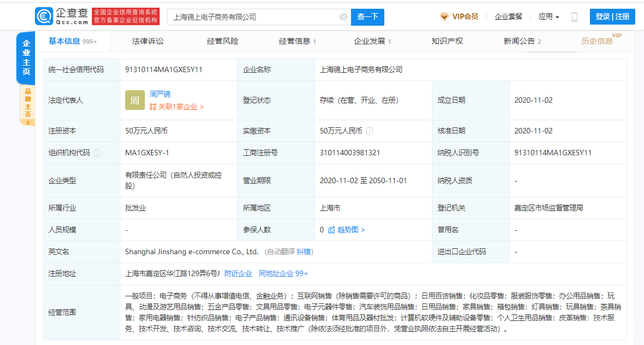Click establishment date in 成立日期 row
The width and height of the screenshot is (644, 345).
[534, 100]
